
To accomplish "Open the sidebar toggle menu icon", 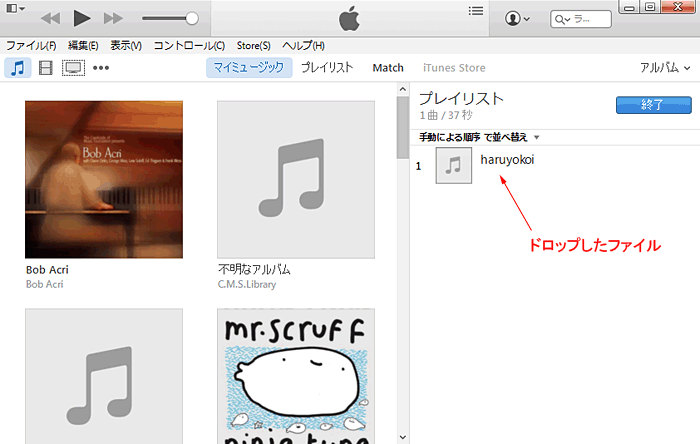I will [16, 8].
